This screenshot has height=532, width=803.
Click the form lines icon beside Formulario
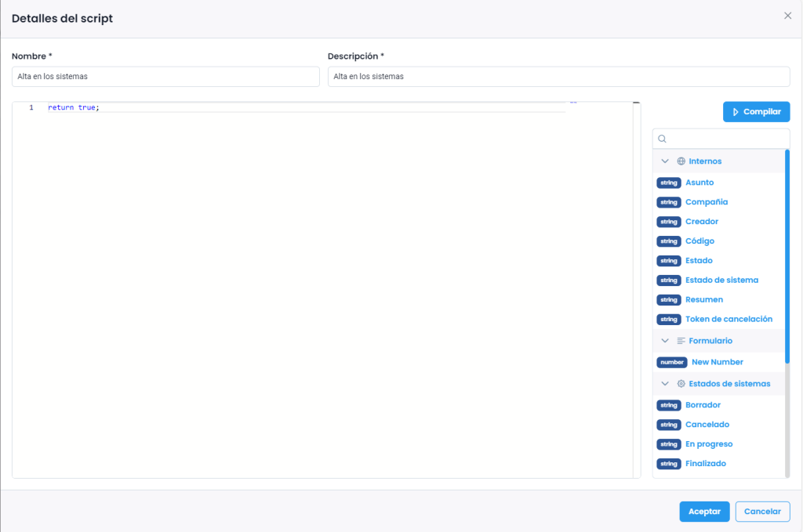click(x=681, y=341)
